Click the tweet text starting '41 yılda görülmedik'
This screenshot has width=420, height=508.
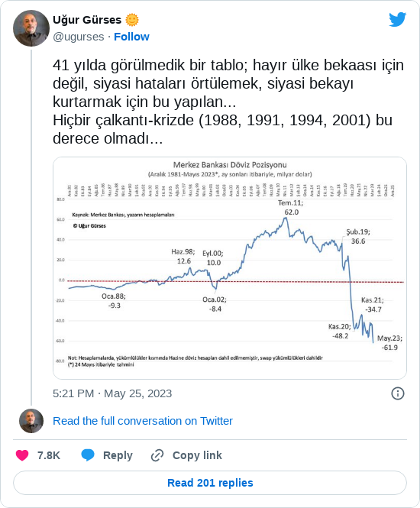228,102
